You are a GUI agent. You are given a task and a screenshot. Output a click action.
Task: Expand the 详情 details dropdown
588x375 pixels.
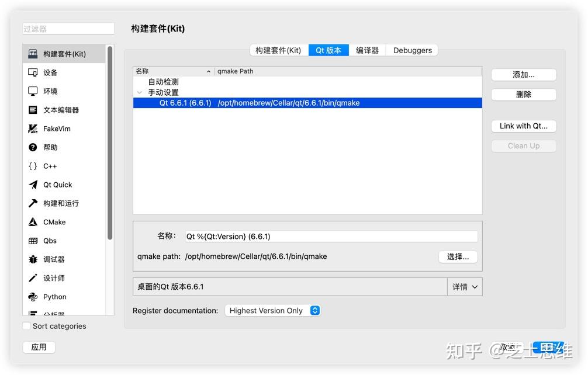point(465,287)
